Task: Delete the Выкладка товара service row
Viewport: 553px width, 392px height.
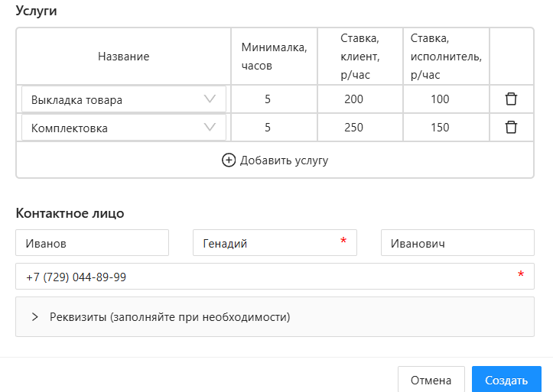Action: point(511,99)
